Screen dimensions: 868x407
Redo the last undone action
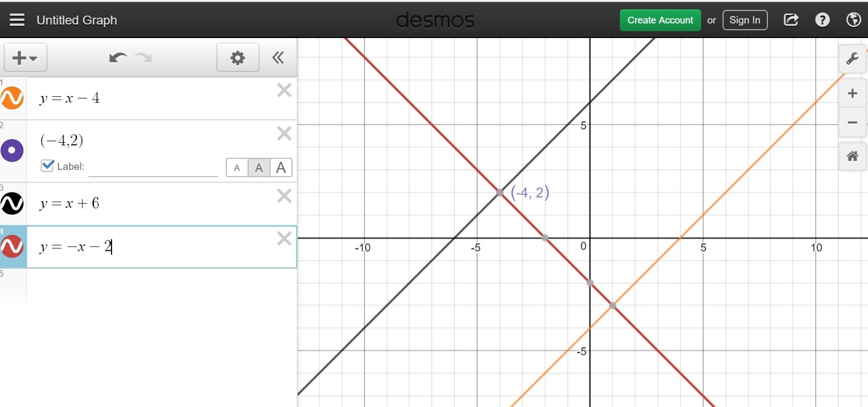(143, 57)
